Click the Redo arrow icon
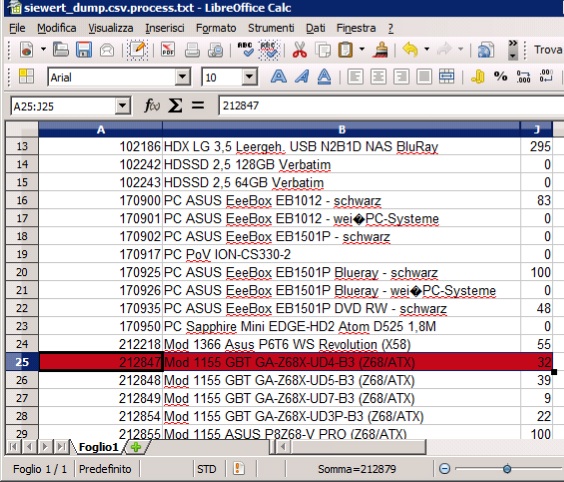Viewport: 564px width, 482px height. (x=445, y=50)
